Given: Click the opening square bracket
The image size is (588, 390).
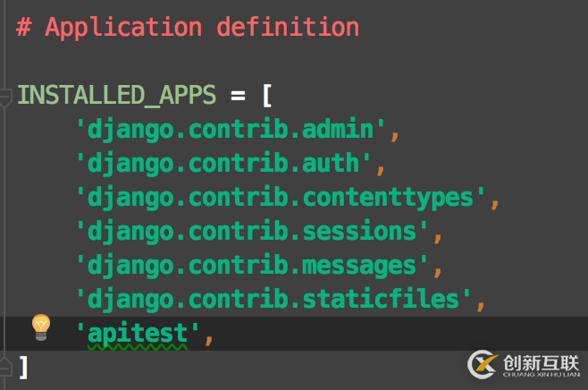Looking at the screenshot, I should [x=265, y=95].
